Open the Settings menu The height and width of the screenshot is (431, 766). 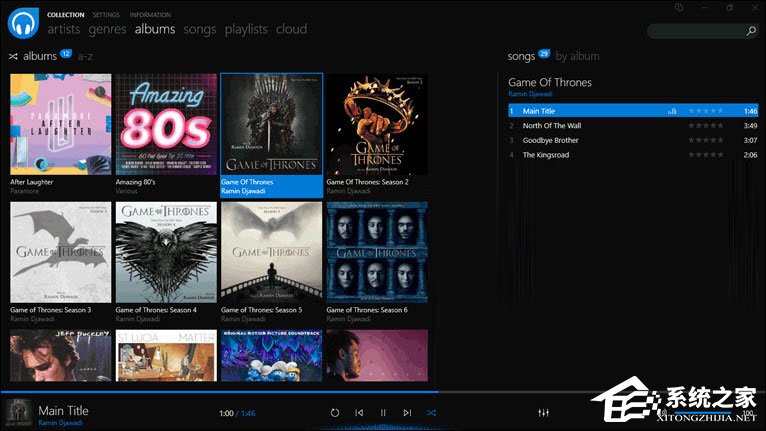tap(104, 15)
